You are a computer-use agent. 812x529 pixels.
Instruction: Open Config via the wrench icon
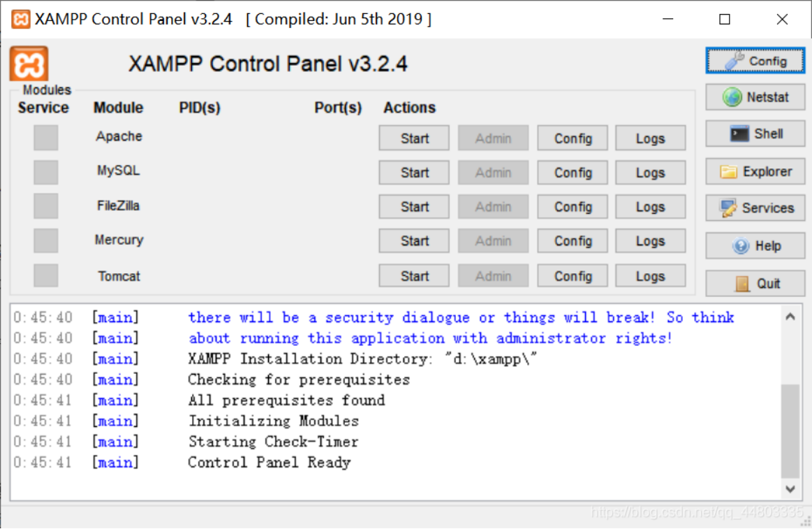(x=755, y=61)
